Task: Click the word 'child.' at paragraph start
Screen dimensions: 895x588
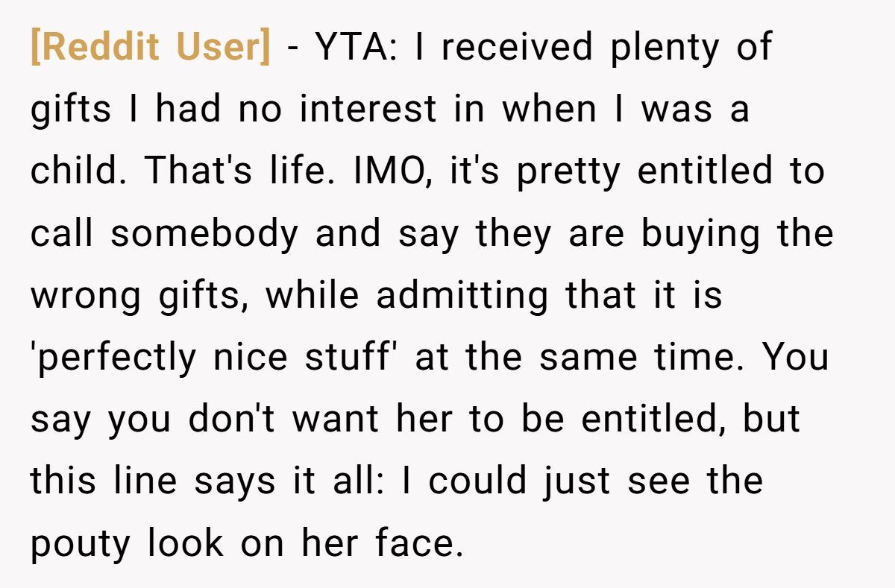Action: [x=81, y=171]
